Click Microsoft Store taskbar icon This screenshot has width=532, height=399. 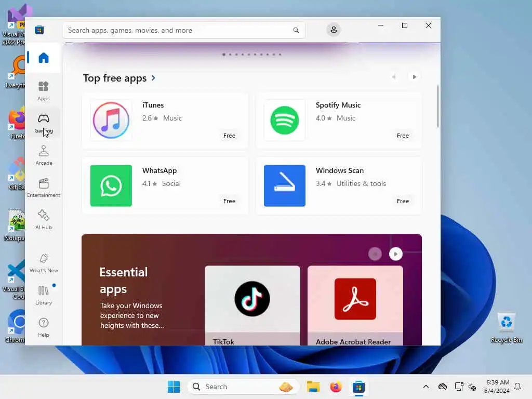(x=358, y=387)
